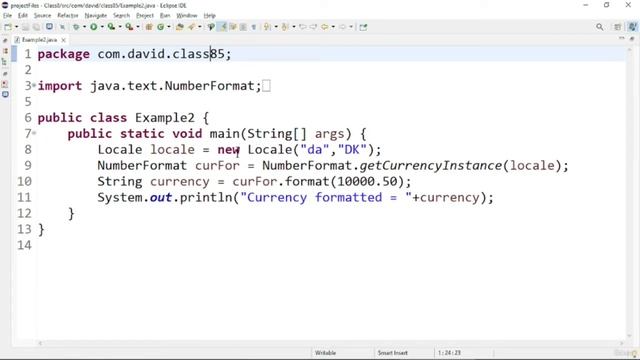The image size is (640, 360).
Task: Click the Skip All Breakpoints icon
Action: click(x=62, y=27)
